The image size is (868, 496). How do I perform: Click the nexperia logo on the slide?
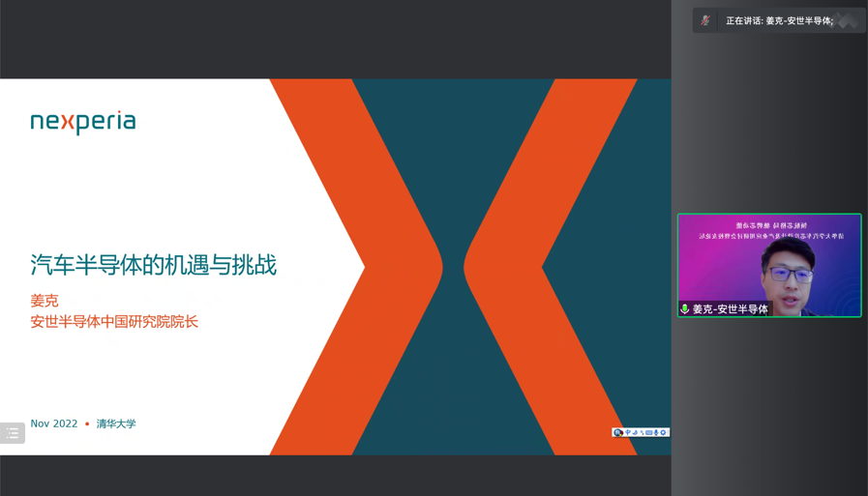tap(83, 122)
